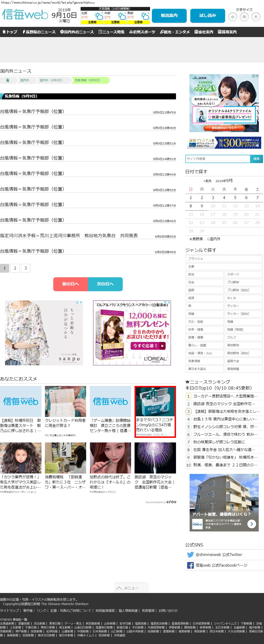Viewport: 264px width, 644px height.
Task: Select genre 地震・津波・火山
Action: (x=204, y=353)
